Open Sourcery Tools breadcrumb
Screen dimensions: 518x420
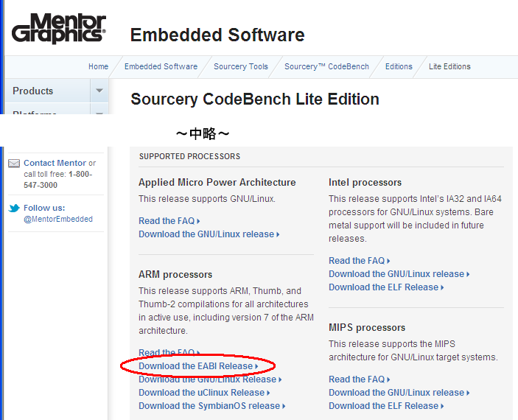click(241, 66)
